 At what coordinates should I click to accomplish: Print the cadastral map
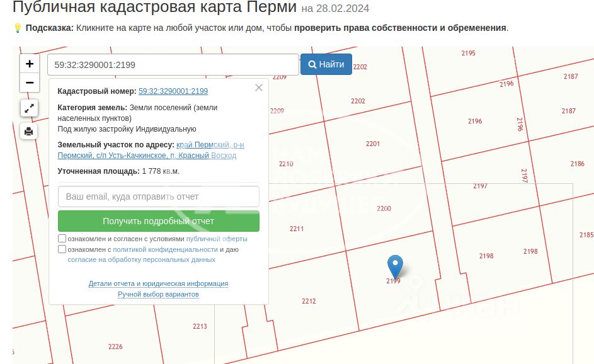pos(29,132)
